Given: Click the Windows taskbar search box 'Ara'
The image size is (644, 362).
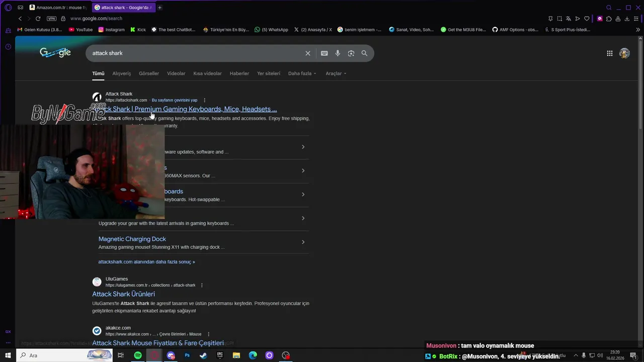Looking at the screenshot, I should 64,355.
